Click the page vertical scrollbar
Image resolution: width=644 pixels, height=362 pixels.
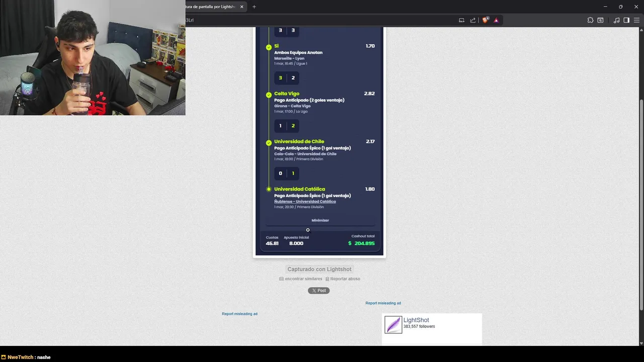[x=641, y=205]
